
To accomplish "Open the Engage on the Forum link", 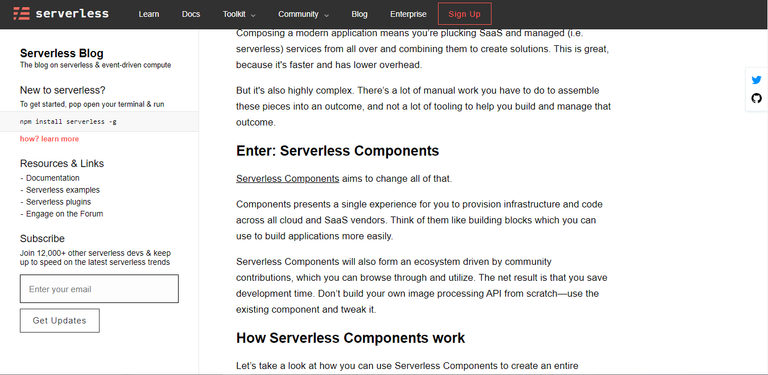I will click(x=65, y=214).
